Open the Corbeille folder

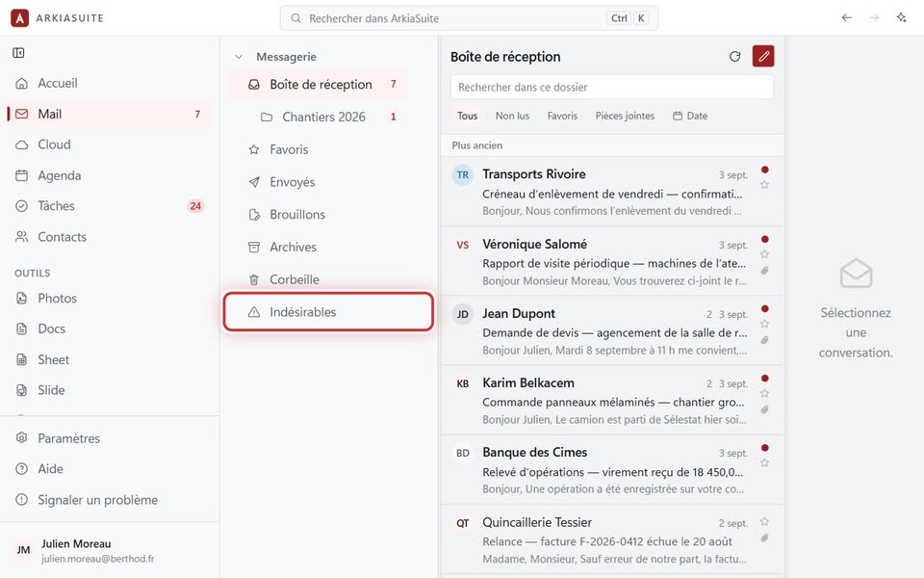tap(319, 279)
